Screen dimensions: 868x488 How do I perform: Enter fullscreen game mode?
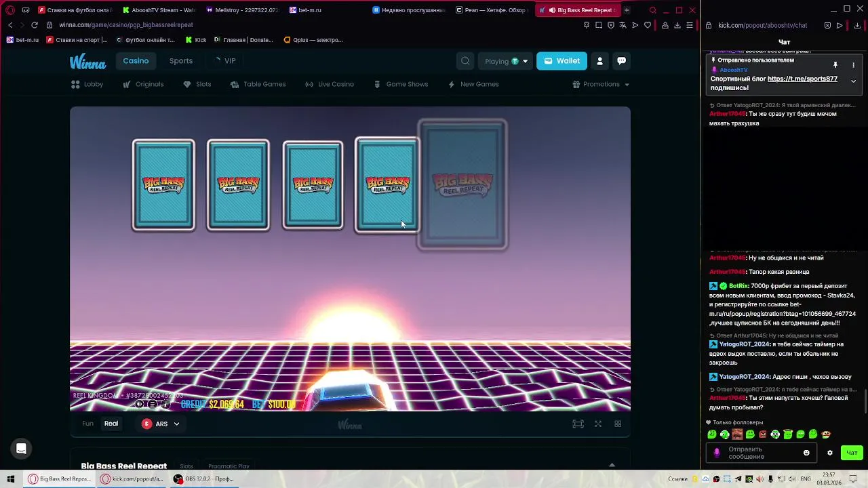pyautogui.click(x=598, y=424)
